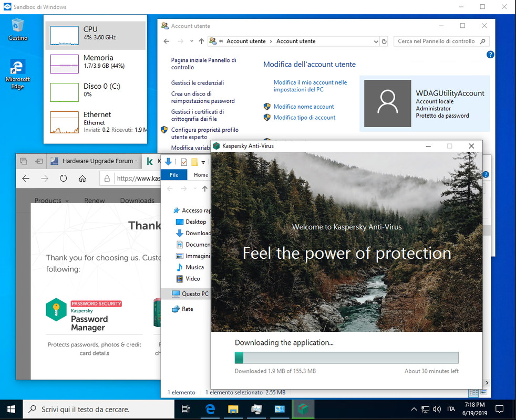The image size is (516, 420).
Task: Go up one folder level in File Explorer
Action: 205,189
